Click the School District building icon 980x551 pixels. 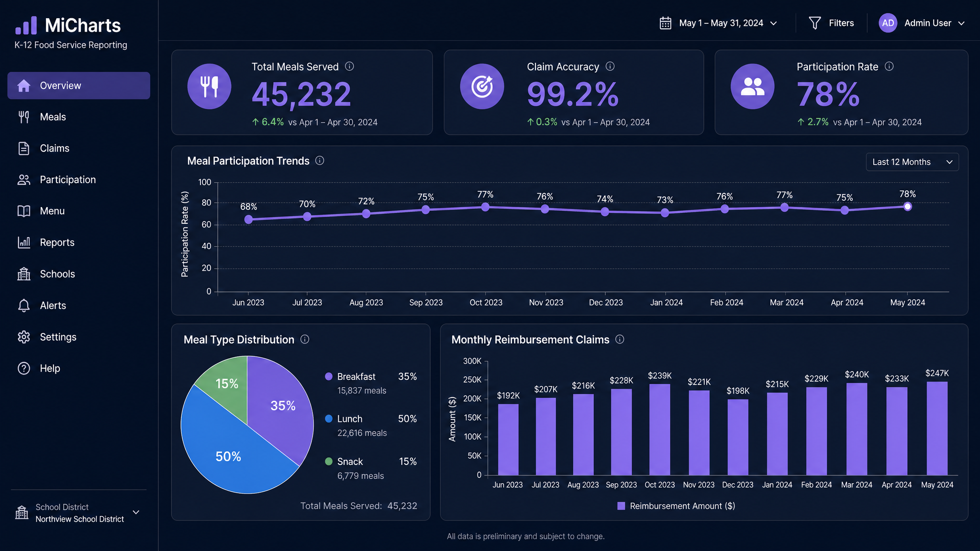point(22,513)
